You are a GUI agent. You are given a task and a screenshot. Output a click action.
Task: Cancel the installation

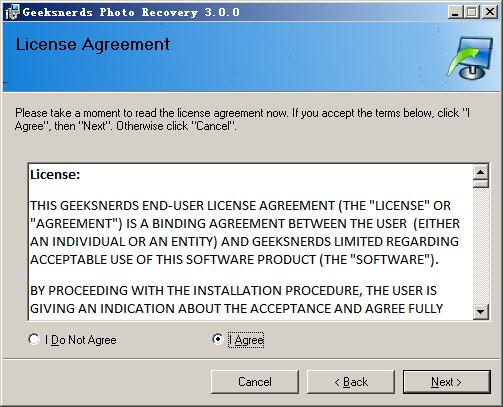pos(255,382)
